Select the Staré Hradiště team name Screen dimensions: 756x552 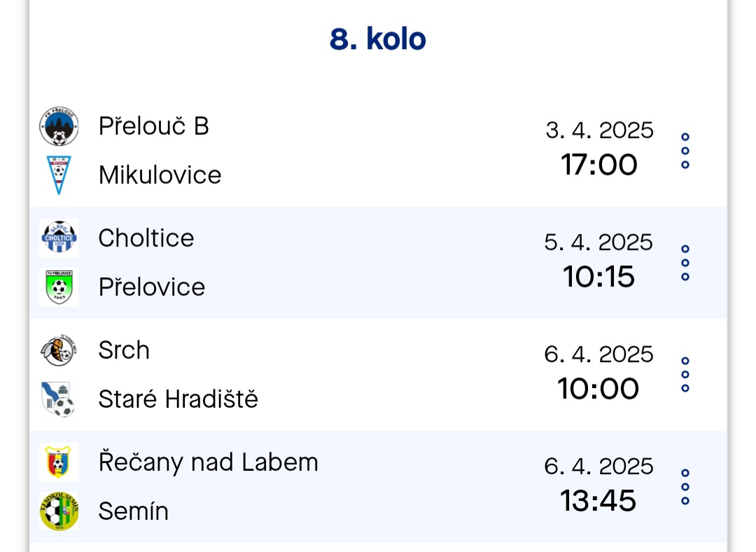pyautogui.click(x=178, y=399)
